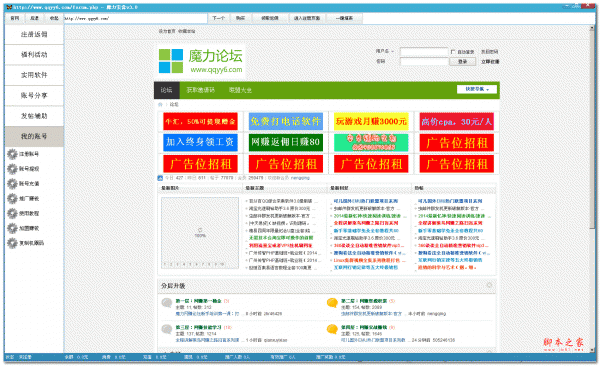The height and width of the screenshot is (366, 600).
Task: Open the 第四层 board title link
Action: (x=364, y=327)
